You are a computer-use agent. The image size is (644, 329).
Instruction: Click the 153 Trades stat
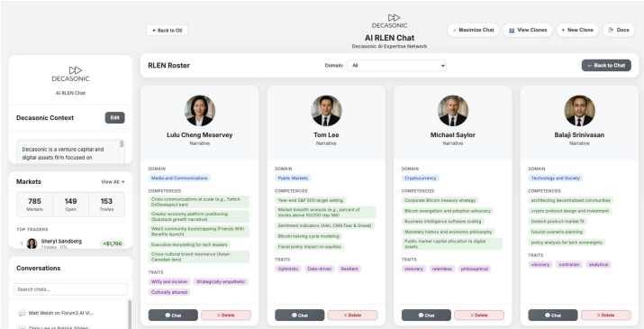(x=106, y=204)
